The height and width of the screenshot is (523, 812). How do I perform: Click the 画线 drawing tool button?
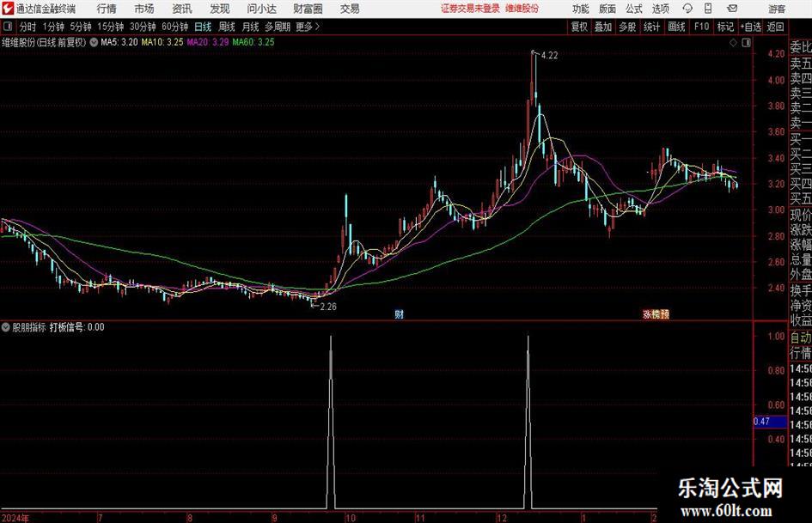[676, 27]
